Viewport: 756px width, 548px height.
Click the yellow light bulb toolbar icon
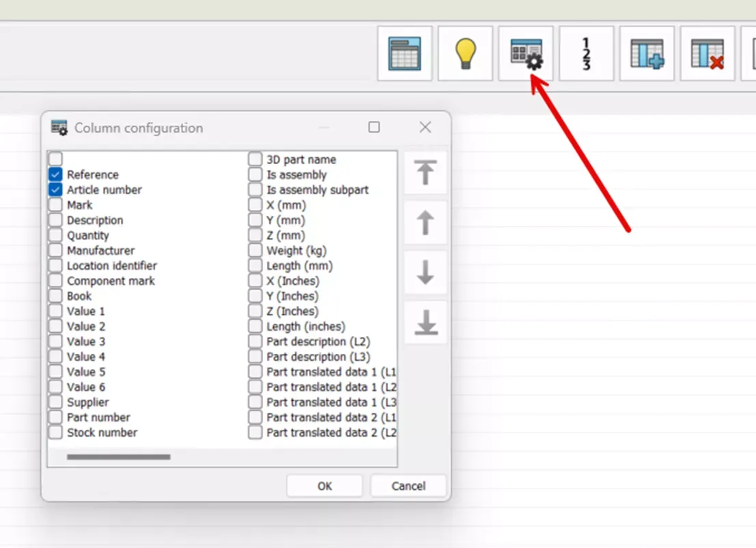(x=465, y=53)
